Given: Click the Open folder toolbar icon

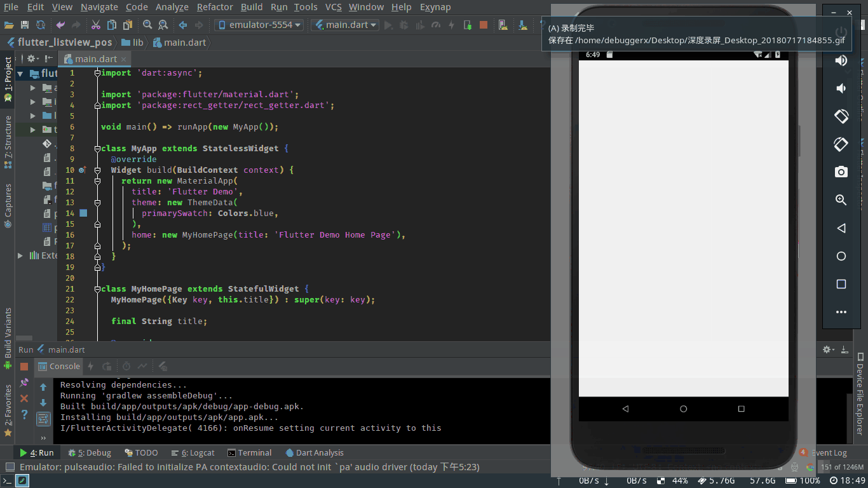Looking at the screenshot, I should click(x=9, y=25).
